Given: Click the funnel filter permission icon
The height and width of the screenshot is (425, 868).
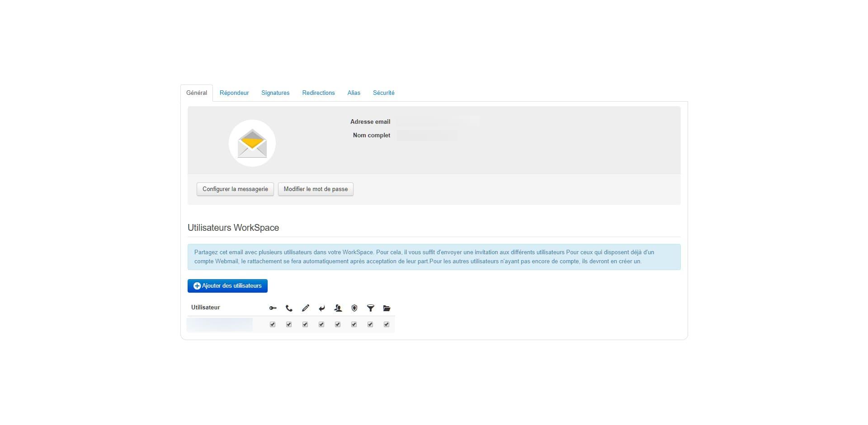Looking at the screenshot, I should tap(370, 308).
